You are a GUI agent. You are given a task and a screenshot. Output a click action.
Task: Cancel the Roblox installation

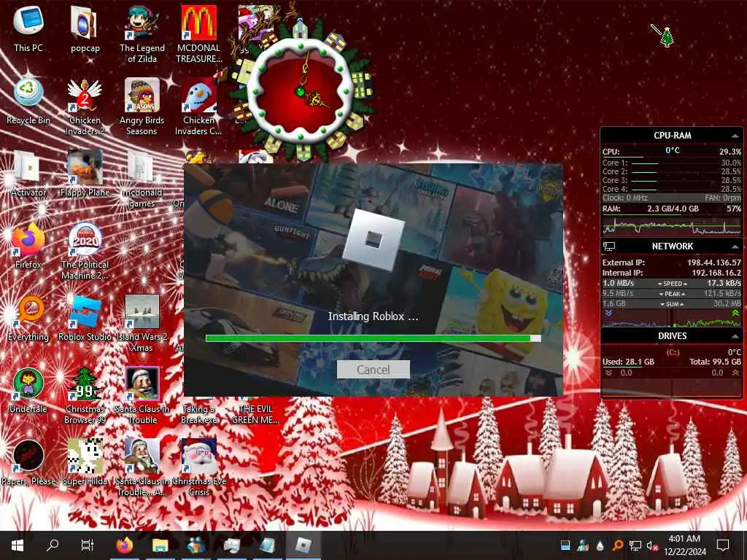pos(373,370)
